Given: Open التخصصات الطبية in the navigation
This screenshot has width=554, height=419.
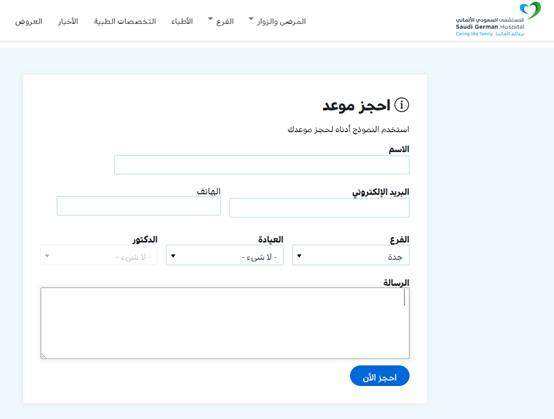Looking at the screenshot, I should point(125,21).
